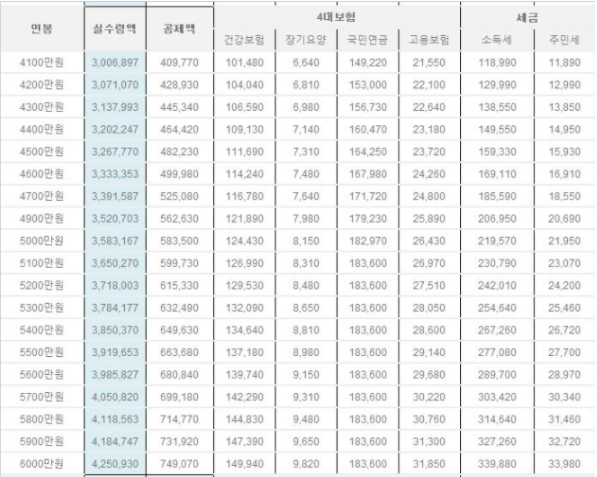Click the 국민연금 column header
The width and height of the screenshot is (597, 477).
click(x=367, y=40)
